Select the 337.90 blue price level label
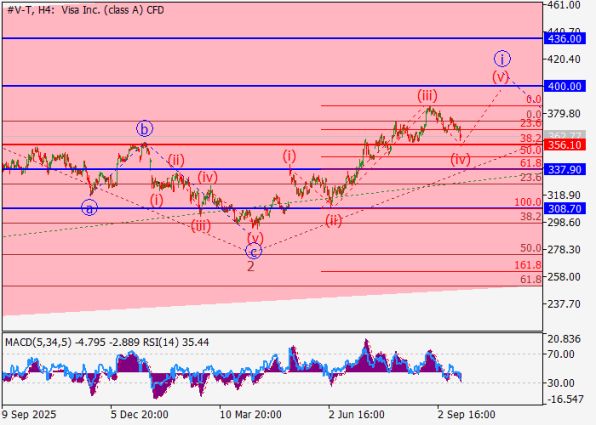The height and width of the screenshot is (425, 596). click(x=565, y=169)
